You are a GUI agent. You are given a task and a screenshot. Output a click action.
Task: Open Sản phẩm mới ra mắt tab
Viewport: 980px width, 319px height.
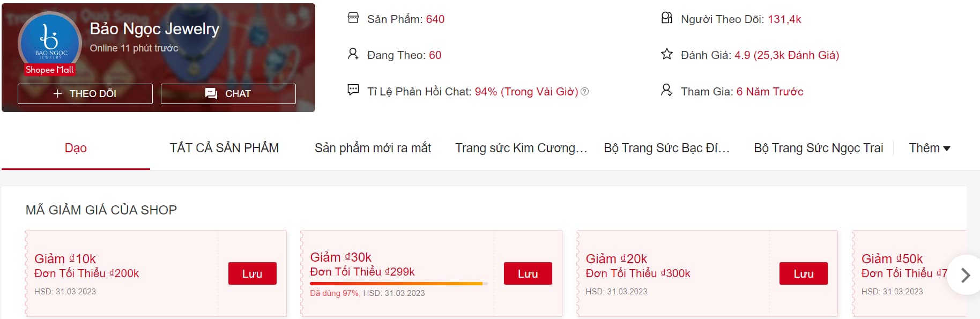click(373, 148)
